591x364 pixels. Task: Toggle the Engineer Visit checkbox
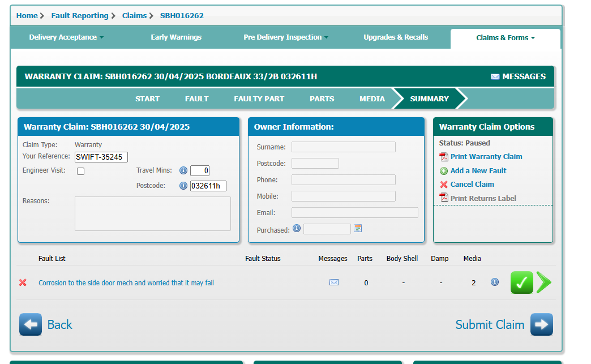pyautogui.click(x=80, y=171)
